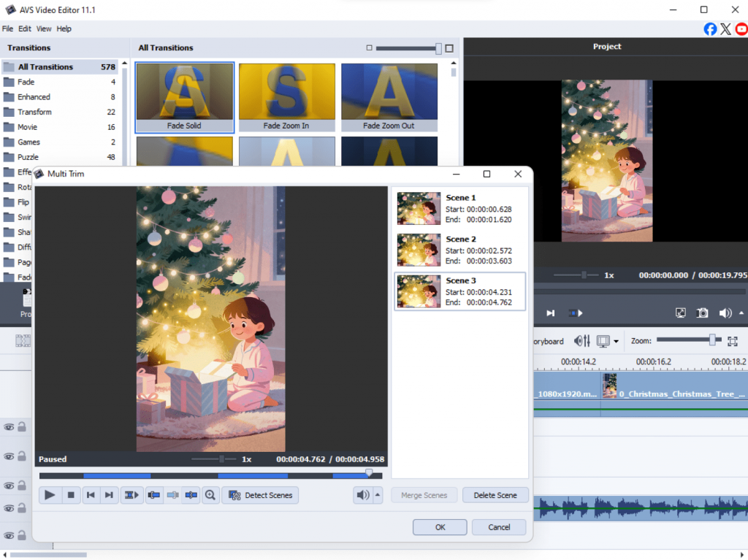Click the full screen preview icon
This screenshot has width=748, height=560.
pos(681,312)
